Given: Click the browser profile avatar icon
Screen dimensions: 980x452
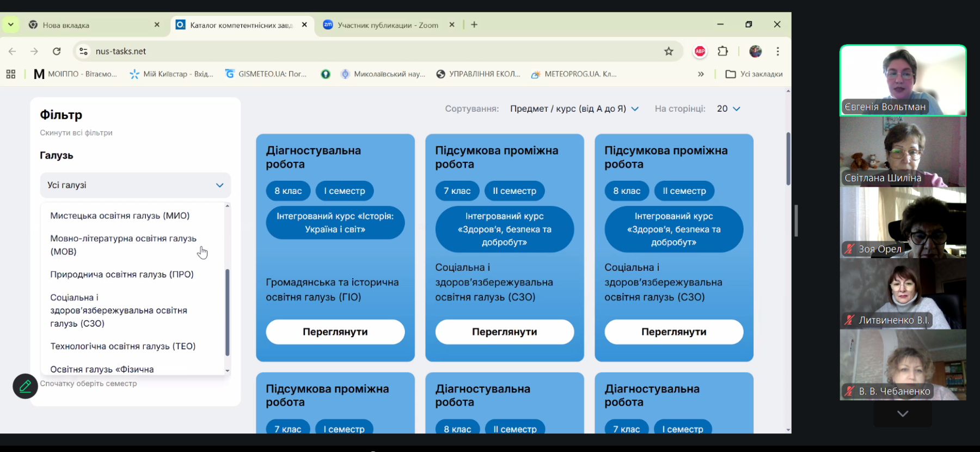Looking at the screenshot, I should tap(755, 51).
